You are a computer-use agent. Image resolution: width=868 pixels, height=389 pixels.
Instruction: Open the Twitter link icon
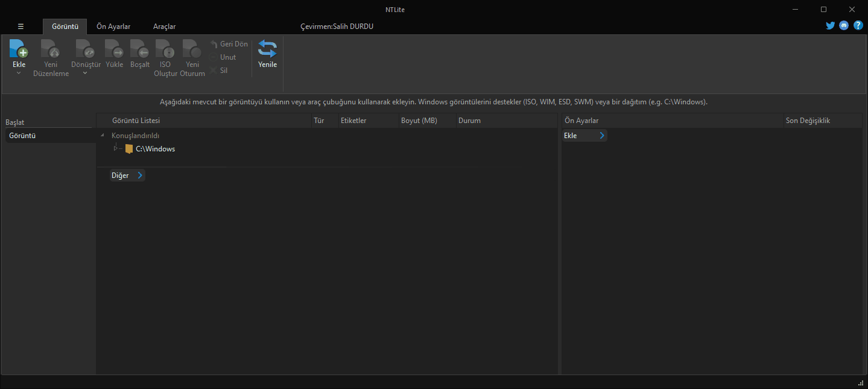pyautogui.click(x=831, y=26)
